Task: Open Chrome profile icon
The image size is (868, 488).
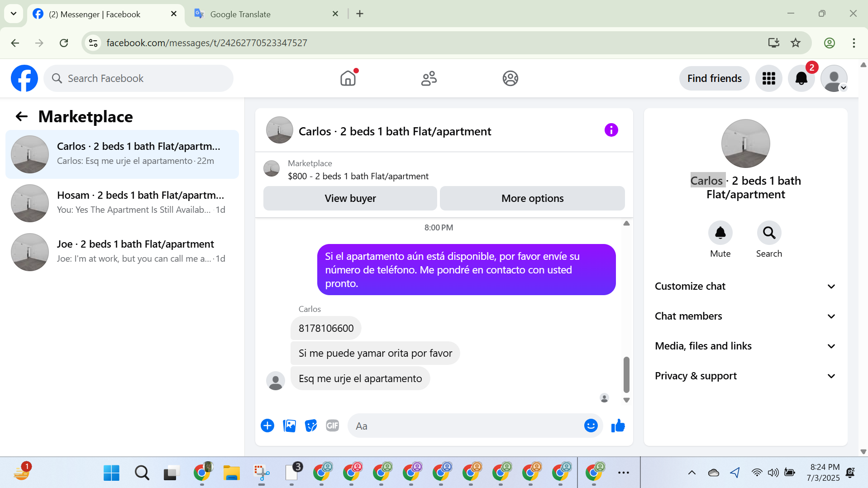Action: click(829, 43)
